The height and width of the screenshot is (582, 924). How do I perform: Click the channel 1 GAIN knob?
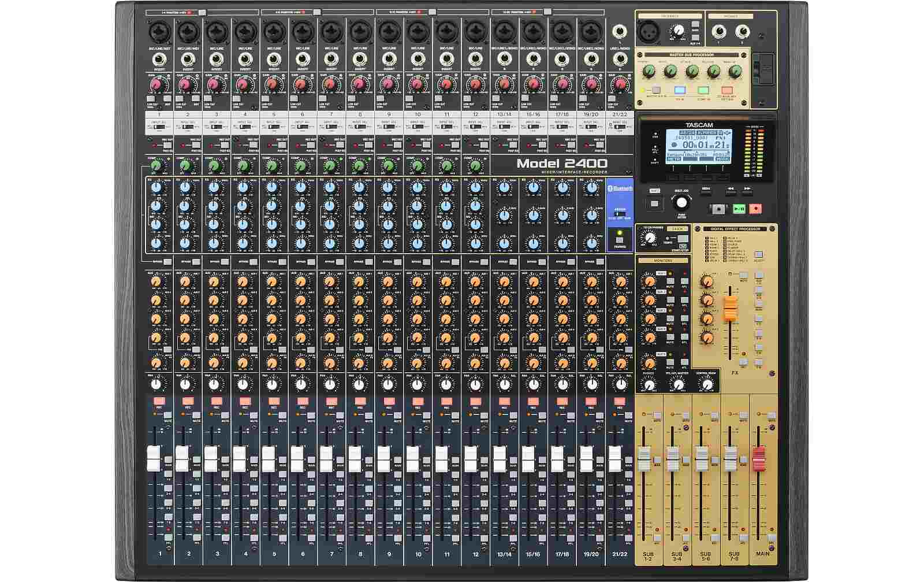pos(156,86)
